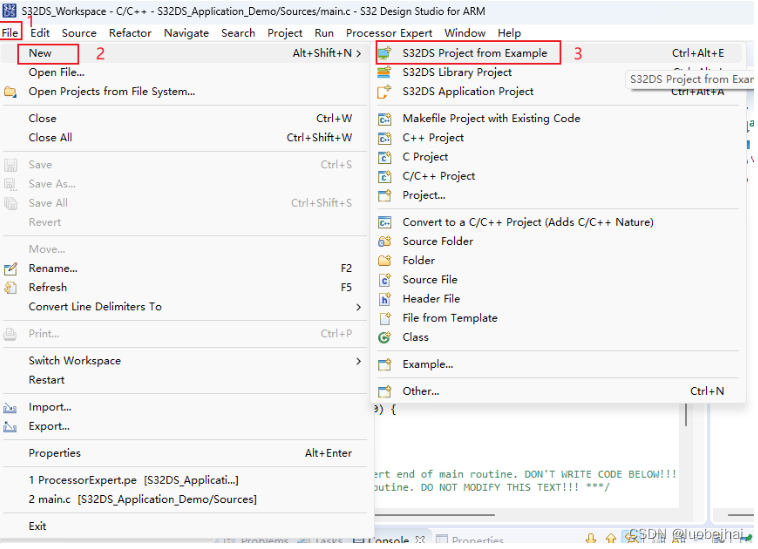Click the File from Template icon
The image size is (758, 549).
pyautogui.click(x=384, y=318)
